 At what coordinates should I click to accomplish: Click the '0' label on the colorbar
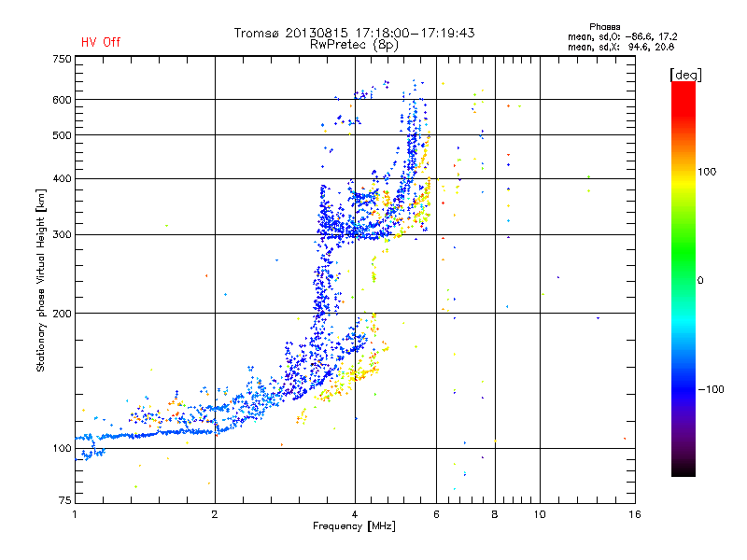(700, 280)
